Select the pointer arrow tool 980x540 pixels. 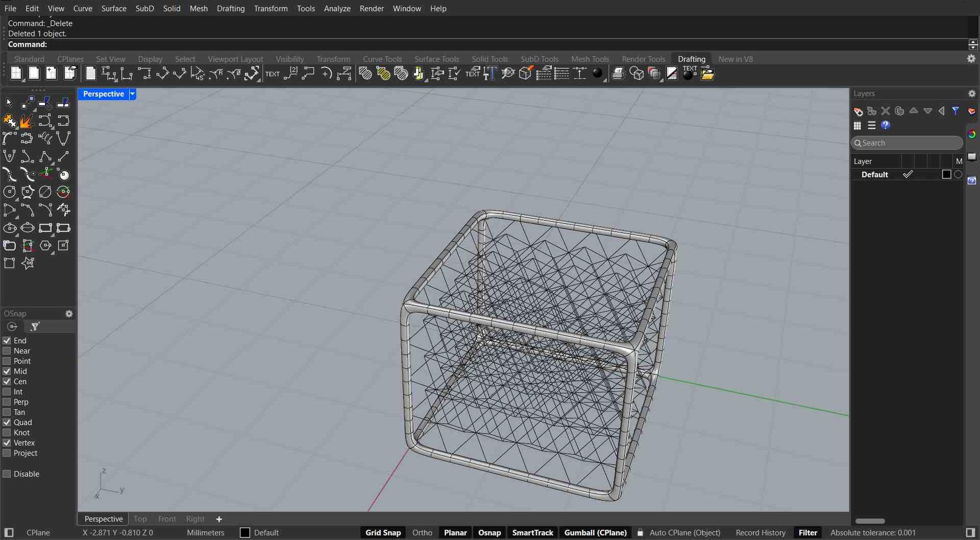pyautogui.click(x=9, y=103)
